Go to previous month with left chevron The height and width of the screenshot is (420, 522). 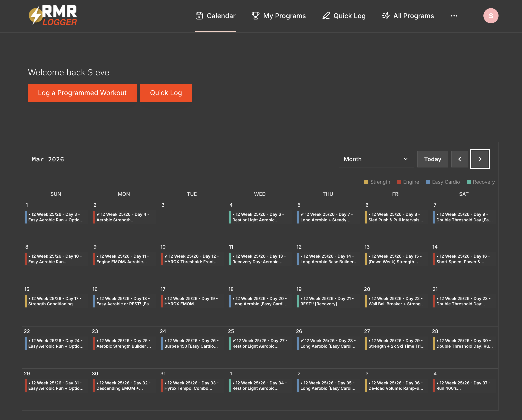(x=459, y=159)
